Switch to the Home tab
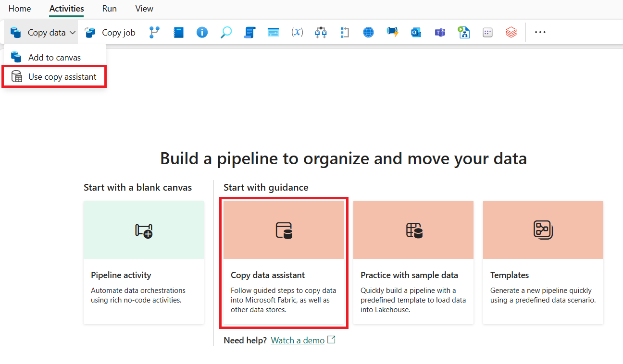The width and height of the screenshot is (623, 364). click(x=20, y=9)
